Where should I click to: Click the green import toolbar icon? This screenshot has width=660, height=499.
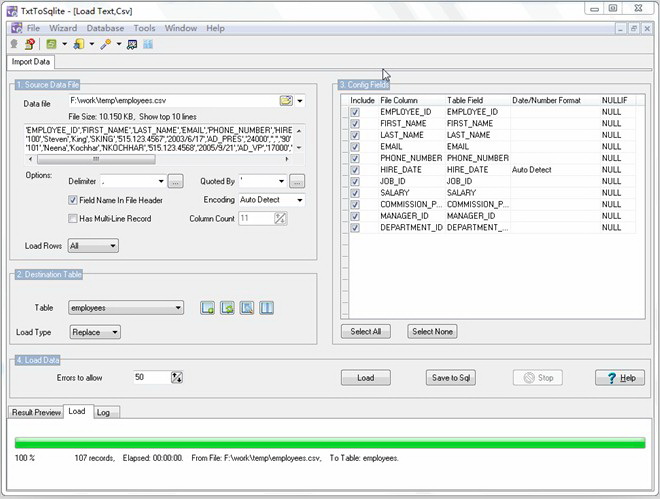click(x=51, y=44)
